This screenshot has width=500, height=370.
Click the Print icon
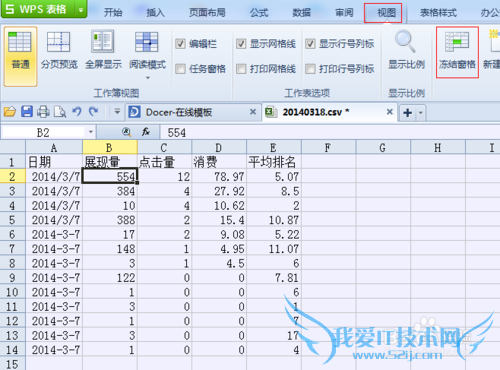coord(43,112)
